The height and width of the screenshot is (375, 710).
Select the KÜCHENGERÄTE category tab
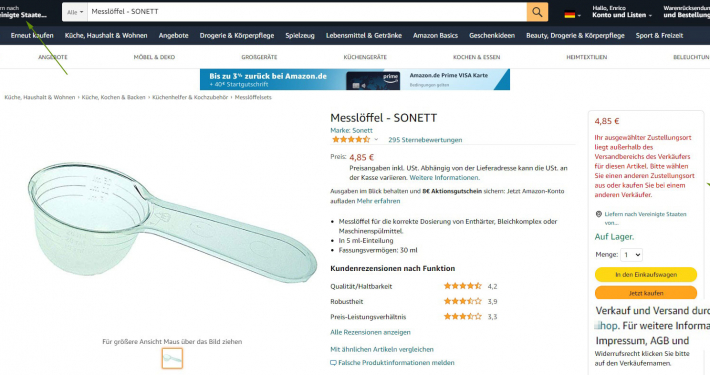(365, 57)
